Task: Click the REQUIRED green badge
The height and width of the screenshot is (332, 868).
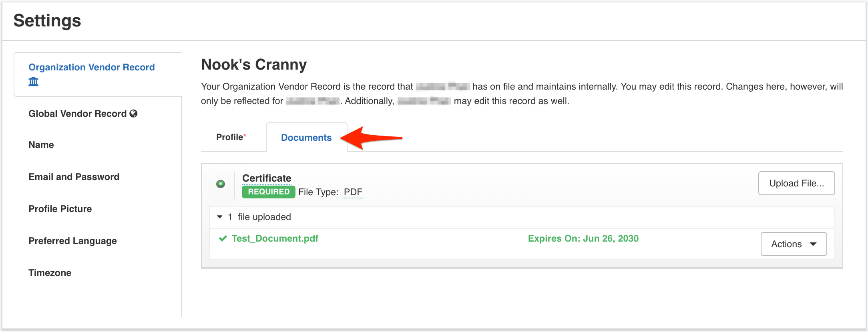Action: point(269,192)
